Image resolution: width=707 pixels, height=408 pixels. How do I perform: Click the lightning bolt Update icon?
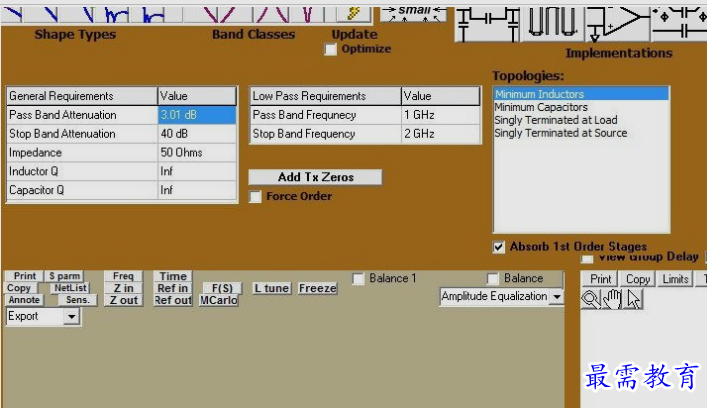coord(353,14)
